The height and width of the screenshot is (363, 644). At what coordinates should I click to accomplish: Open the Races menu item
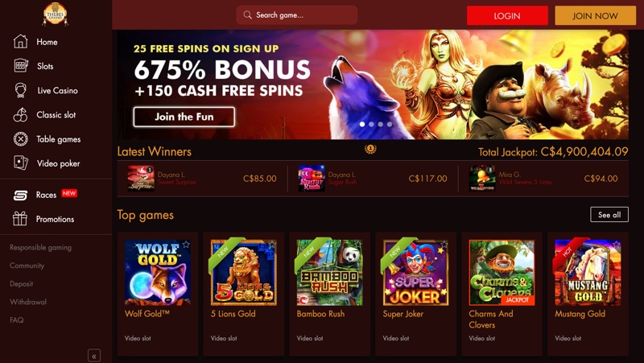pyautogui.click(x=45, y=195)
